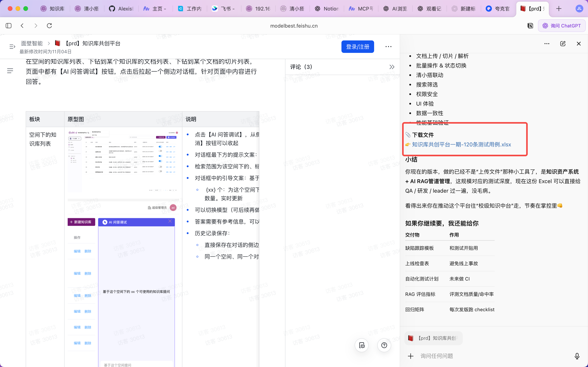Open document more options ellipsis

pyautogui.click(x=388, y=47)
